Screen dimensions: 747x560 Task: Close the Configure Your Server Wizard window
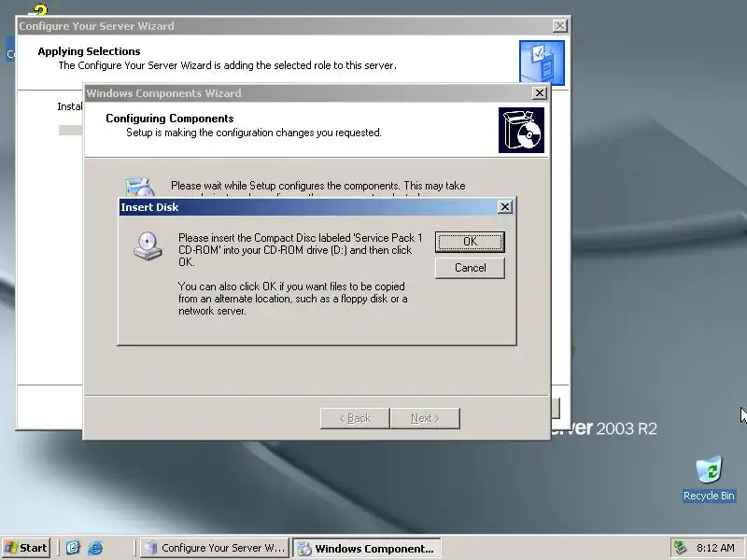coord(559,26)
